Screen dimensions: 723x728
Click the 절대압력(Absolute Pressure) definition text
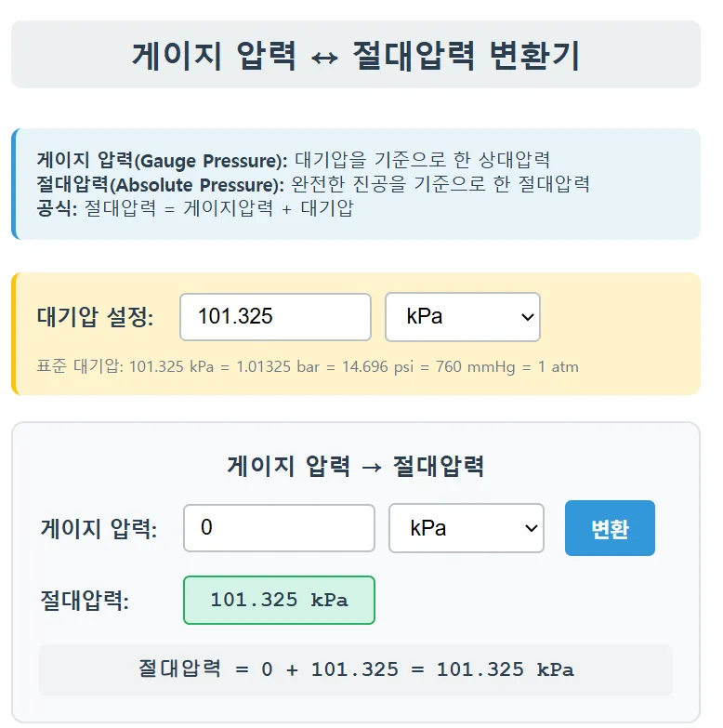click(312, 183)
